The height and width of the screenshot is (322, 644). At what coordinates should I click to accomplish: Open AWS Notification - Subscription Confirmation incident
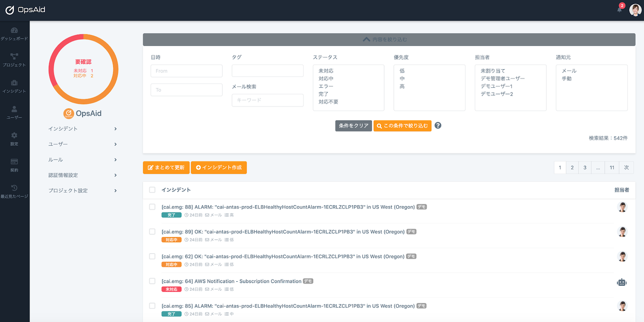(x=231, y=281)
